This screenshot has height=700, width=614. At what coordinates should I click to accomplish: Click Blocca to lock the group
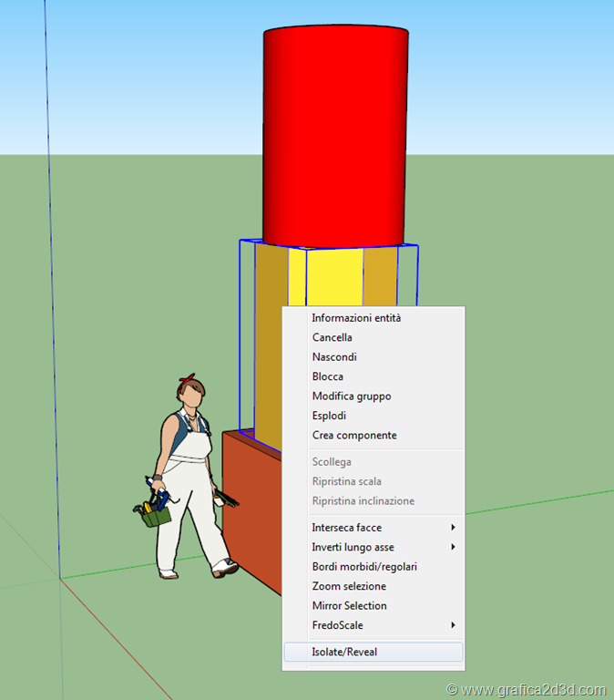coord(327,376)
